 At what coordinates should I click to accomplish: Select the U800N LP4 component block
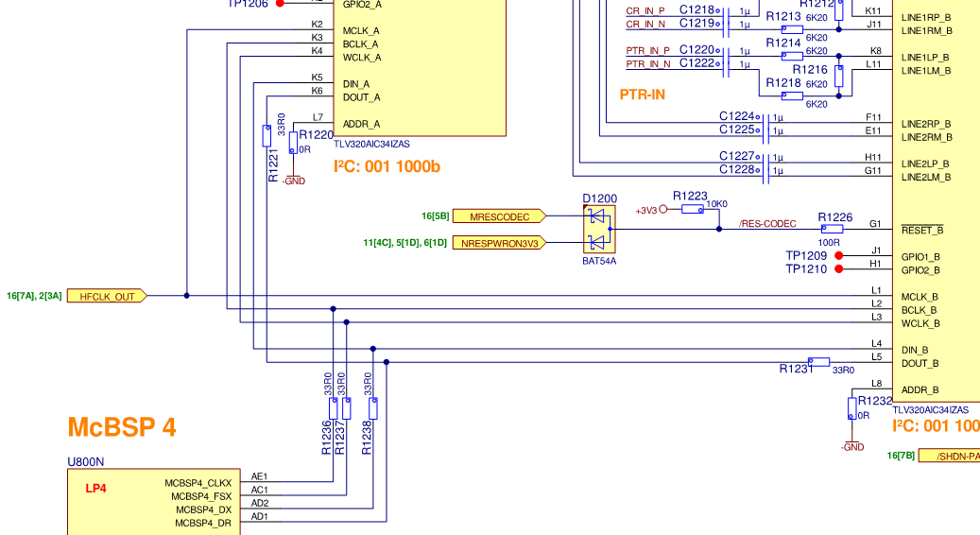154,502
